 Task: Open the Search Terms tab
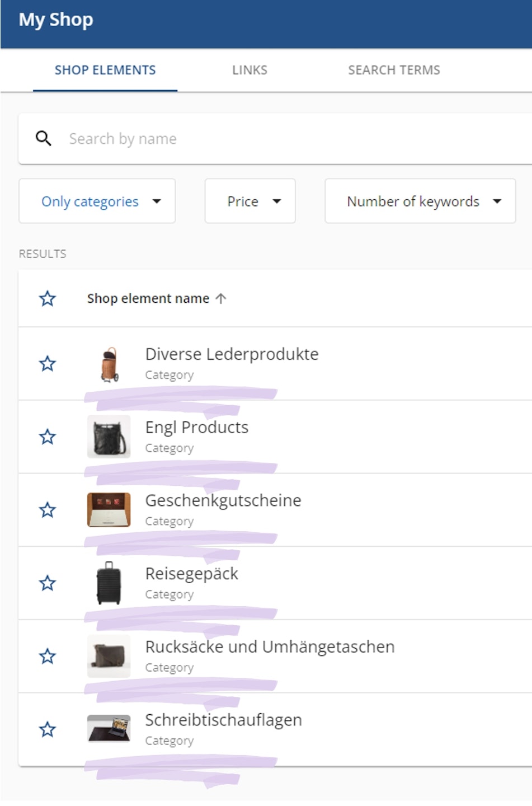[x=394, y=70]
